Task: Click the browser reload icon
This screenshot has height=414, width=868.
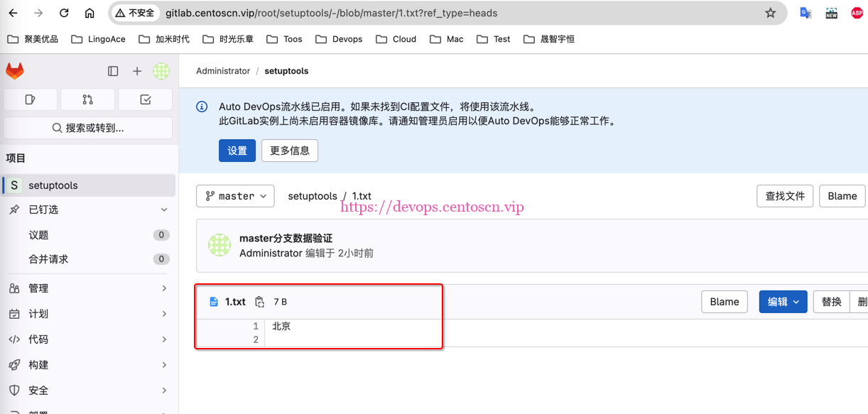Action: point(64,13)
